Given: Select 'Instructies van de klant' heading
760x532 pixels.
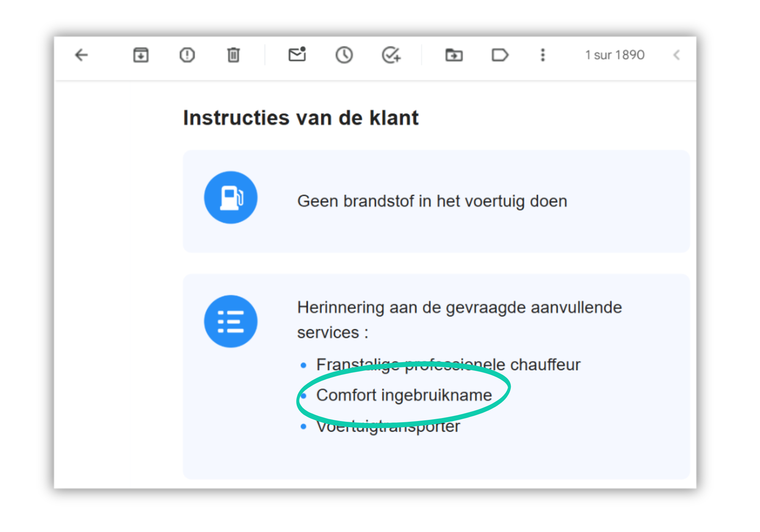Looking at the screenshot, I should [301, 118].
